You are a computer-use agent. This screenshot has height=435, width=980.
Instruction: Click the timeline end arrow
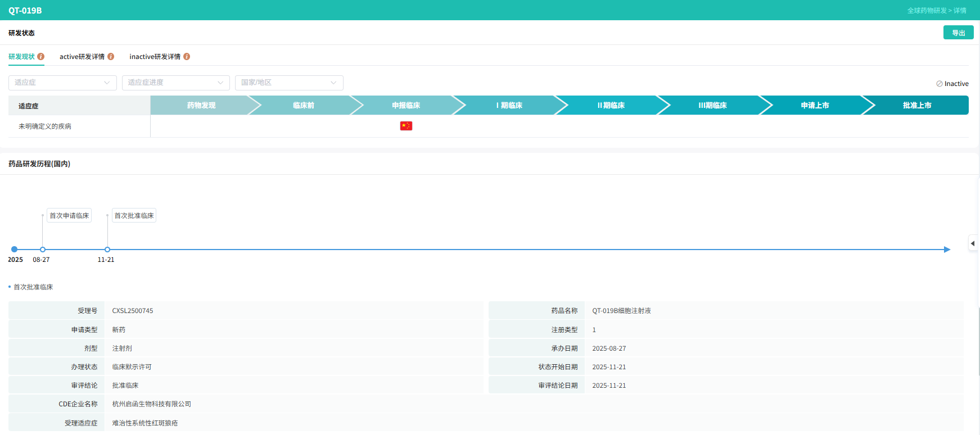coord(947,250)
